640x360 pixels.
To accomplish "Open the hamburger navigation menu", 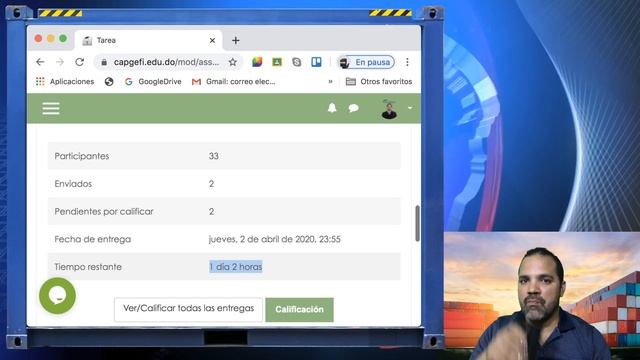I will (51, 108).
